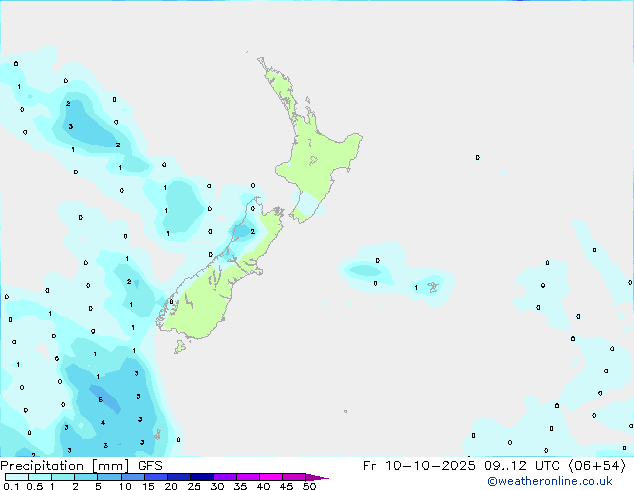Click the 0.1–0.5 mm legend swatch

click(17, 477)
